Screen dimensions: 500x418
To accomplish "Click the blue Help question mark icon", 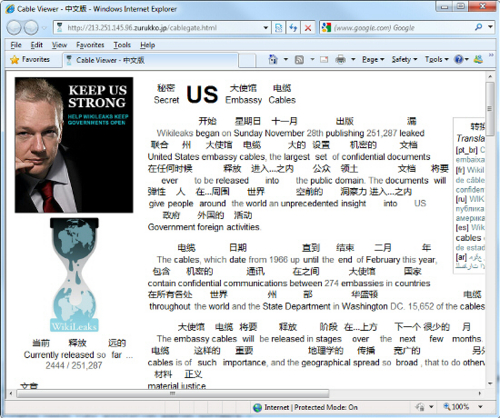I will tap(459, 59).
